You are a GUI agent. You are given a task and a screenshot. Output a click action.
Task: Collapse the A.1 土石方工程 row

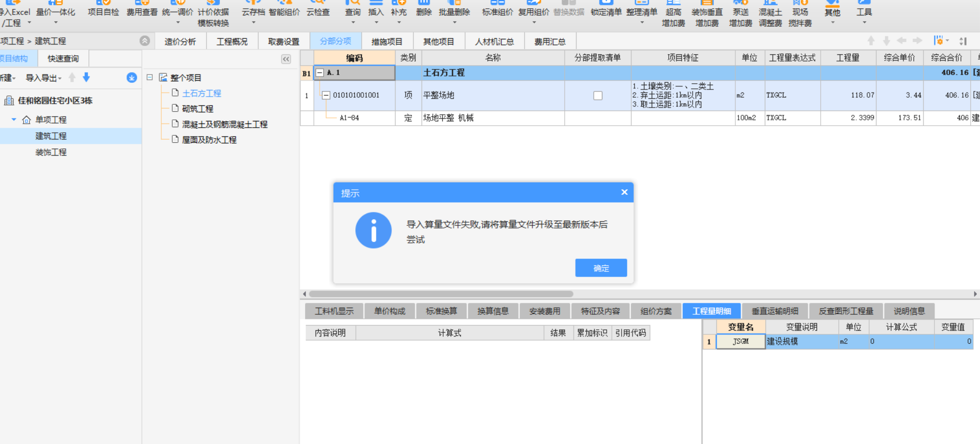click(320, 73)
